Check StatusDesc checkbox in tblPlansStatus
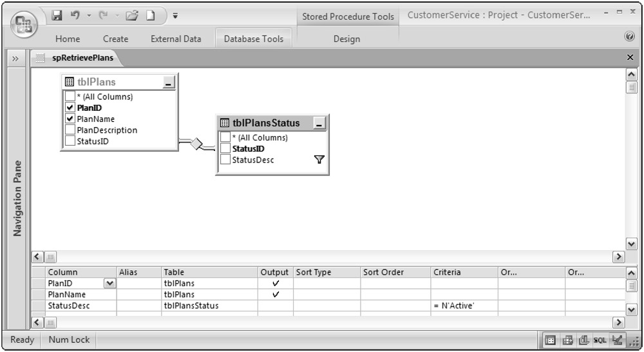This screenshot has height=352, width=644. click(x=225, y=160)
